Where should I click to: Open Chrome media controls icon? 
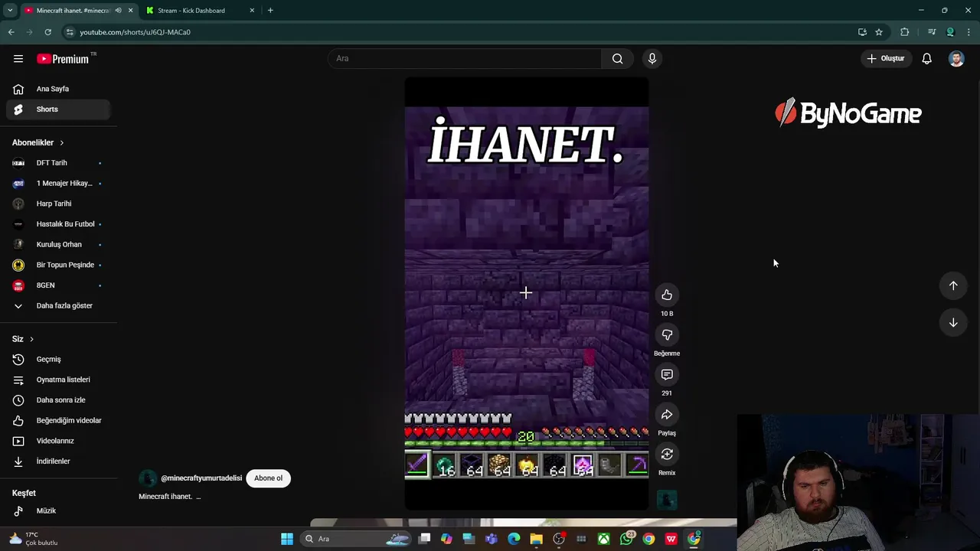tap(932, 32)
